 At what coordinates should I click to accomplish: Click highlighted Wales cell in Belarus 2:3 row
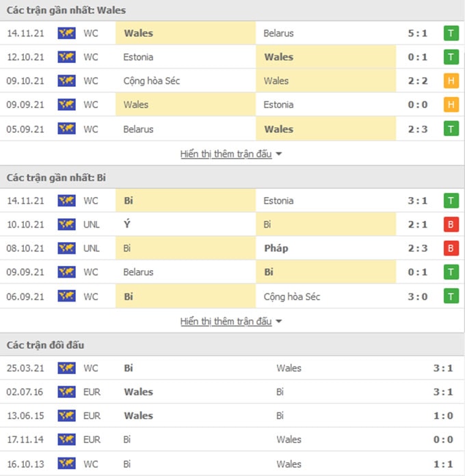(x=326, y=129)
